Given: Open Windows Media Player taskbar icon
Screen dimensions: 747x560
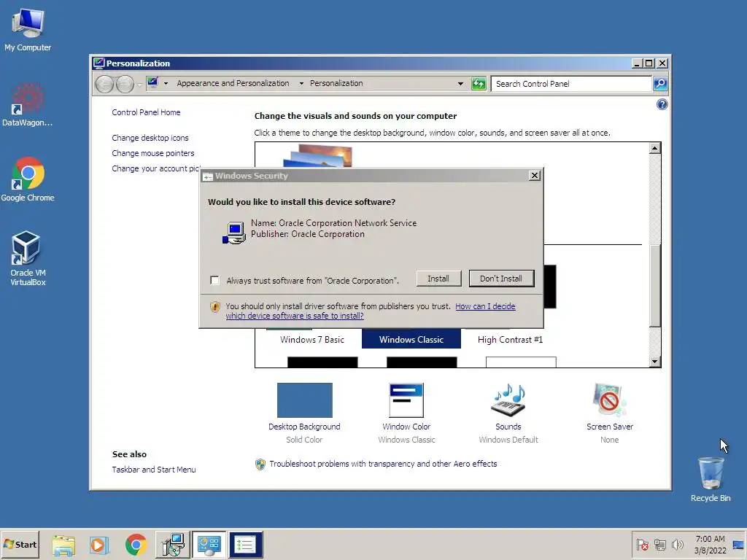Looking at the screenshot, I should pos(99,545).
